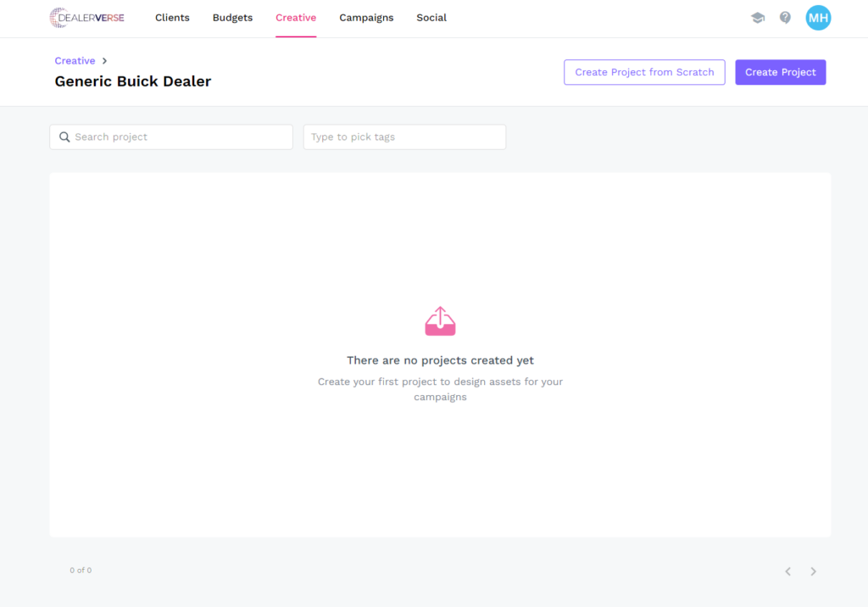Click the Creative breadcrumb link
The image size is (868, 607).
75,61
